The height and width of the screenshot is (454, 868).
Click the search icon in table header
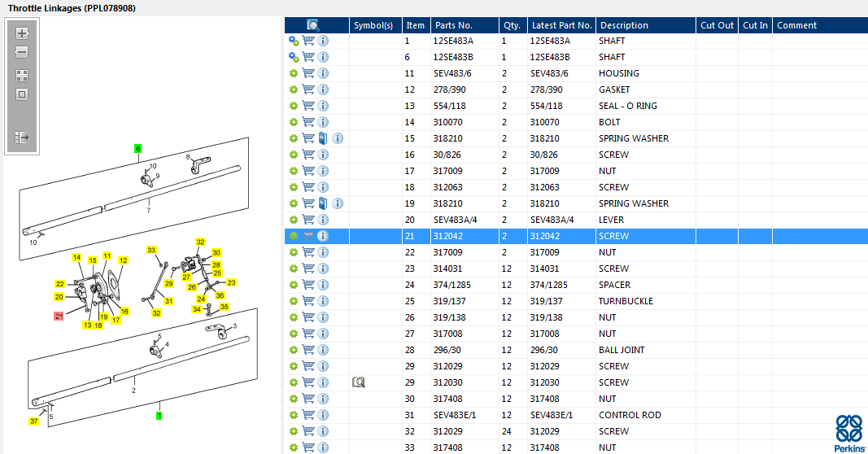(313, 25)
